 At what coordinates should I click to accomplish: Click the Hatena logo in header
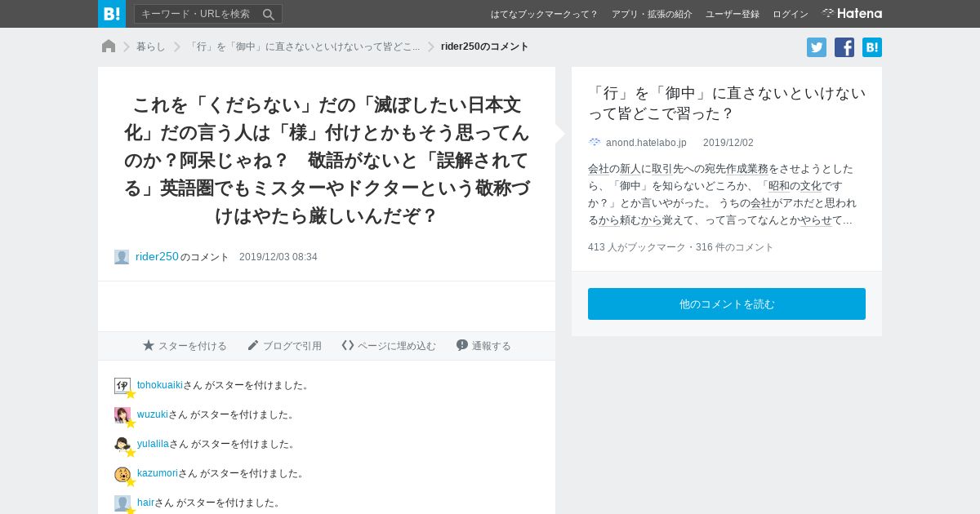(852, 13)
